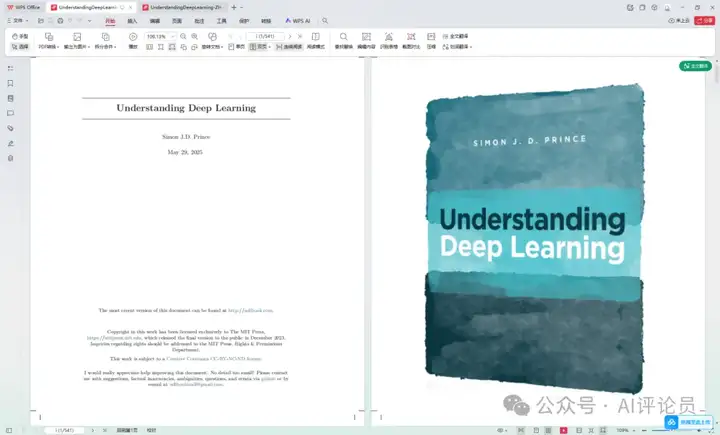Open the udlbook.com link on the title page
This screenshot has width=720, height=435.
[x=250, y=311]
